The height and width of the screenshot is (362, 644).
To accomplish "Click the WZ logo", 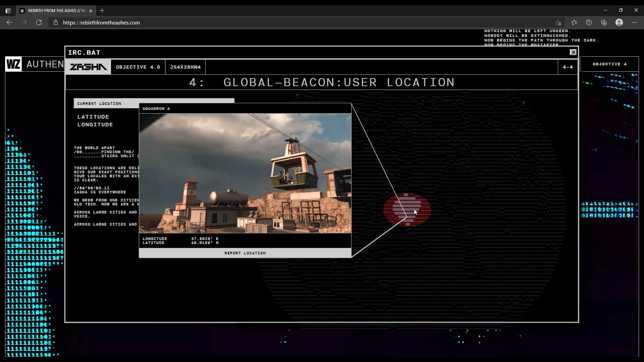I will point(13,64).
